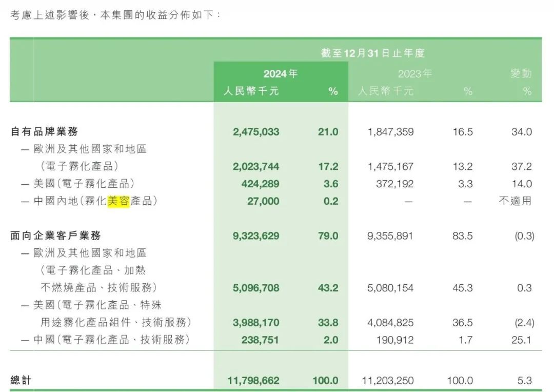Click the 截至12月31日止年度 header
Screen dimensions: 554x392
[373, 53]
